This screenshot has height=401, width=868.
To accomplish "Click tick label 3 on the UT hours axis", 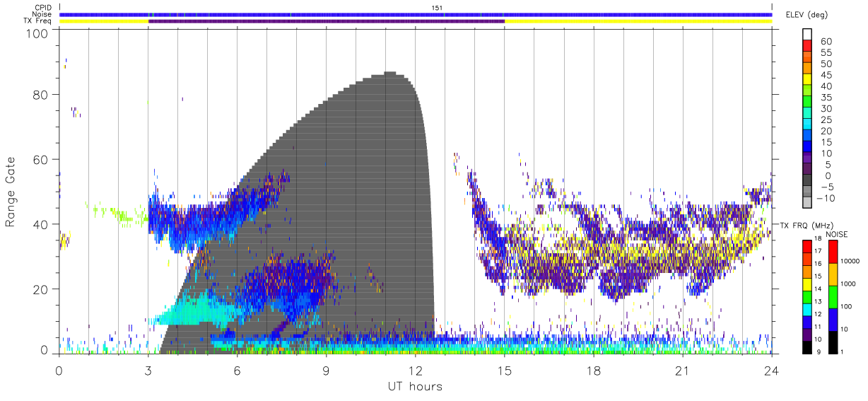I will coord(148,371).
